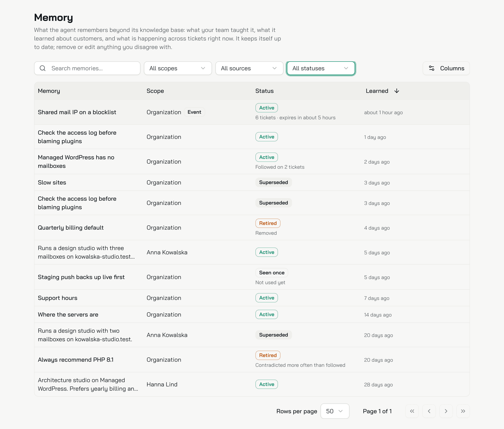Screen dimensions: 504x429
Task: Open the All statuses dropdown
Action: tap(321, 68)
